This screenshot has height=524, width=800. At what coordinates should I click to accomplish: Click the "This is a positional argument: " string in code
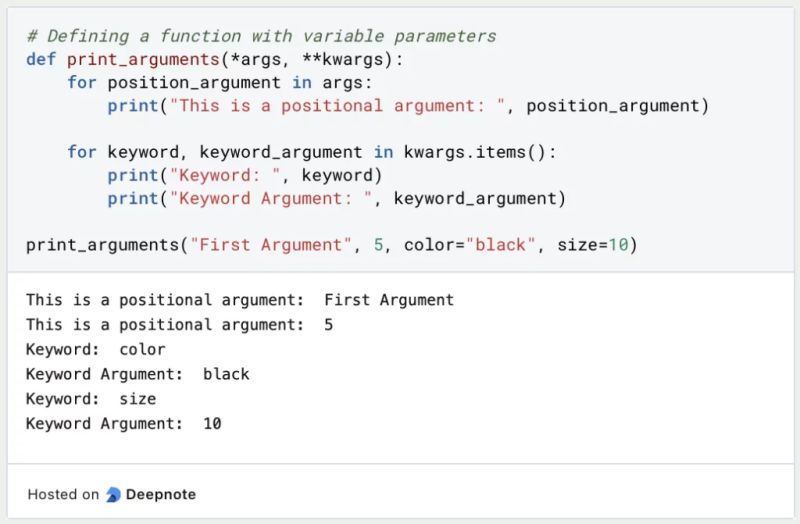click(x=343, y=105)
